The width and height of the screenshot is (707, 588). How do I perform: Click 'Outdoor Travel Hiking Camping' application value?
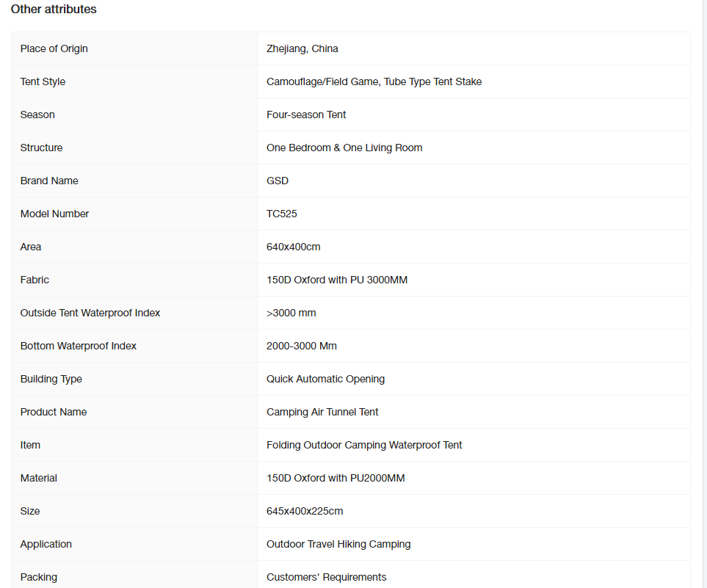click(338, 544)
